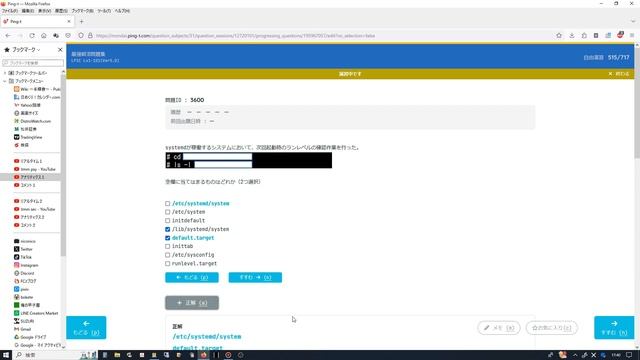
Task: Open the Firefox hamburger application menu
Action: (x=632, y=36)
